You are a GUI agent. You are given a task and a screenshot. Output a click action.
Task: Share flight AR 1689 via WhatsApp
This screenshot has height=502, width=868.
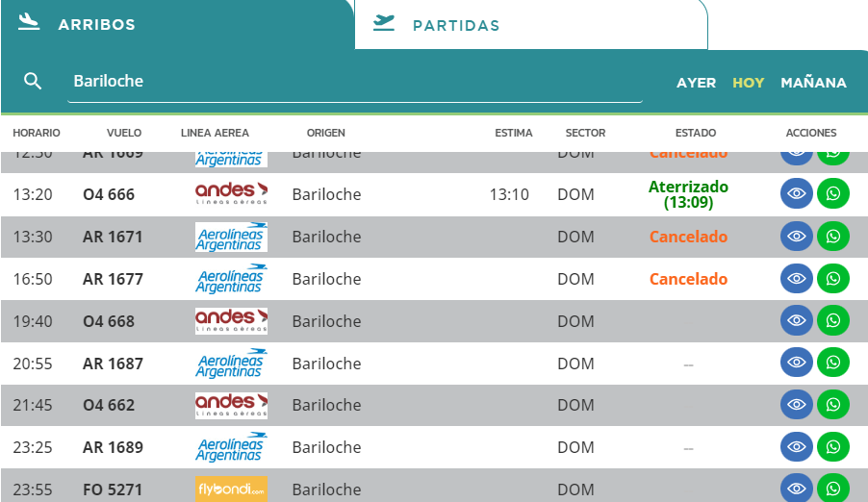[832, 447]
